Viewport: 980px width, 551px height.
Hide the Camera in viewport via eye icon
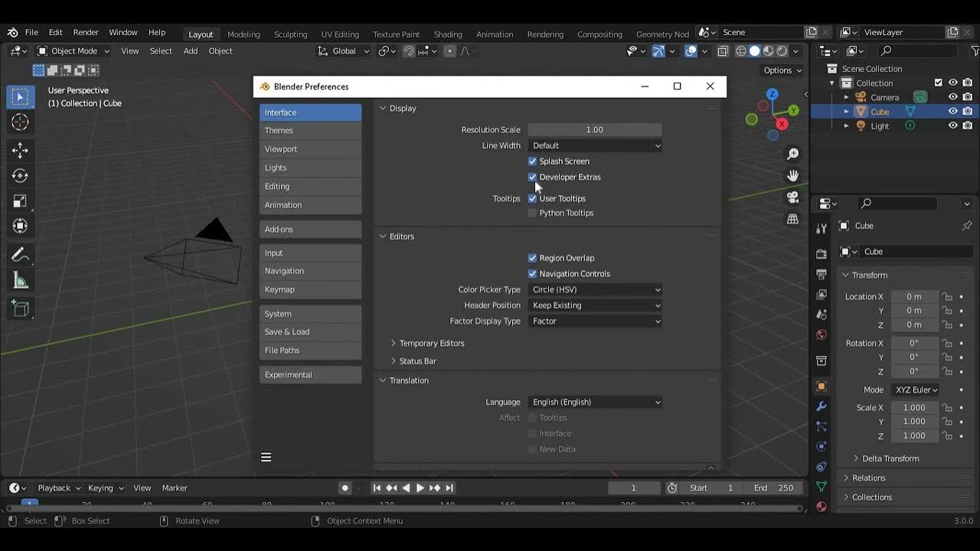click(953, 97)
